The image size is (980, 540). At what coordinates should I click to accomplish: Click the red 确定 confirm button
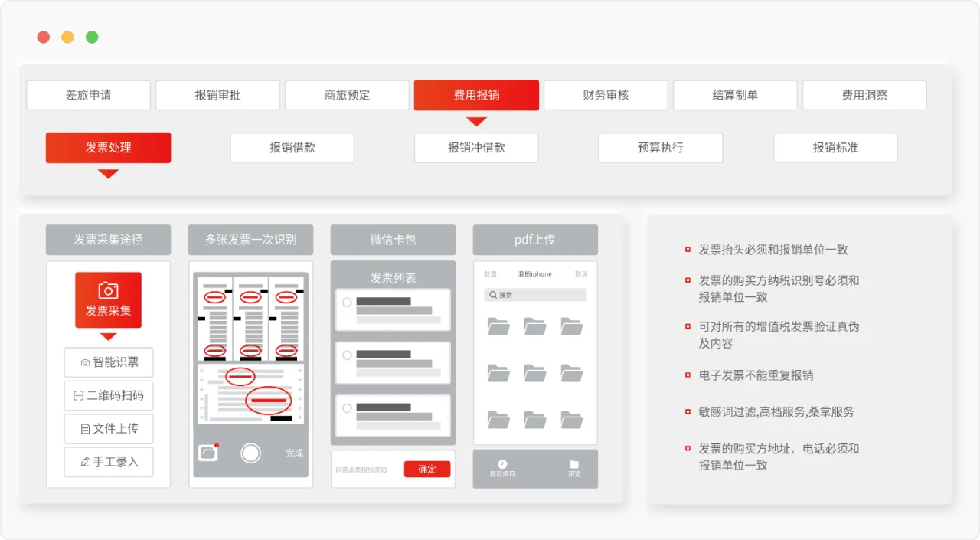coord(427,469)
